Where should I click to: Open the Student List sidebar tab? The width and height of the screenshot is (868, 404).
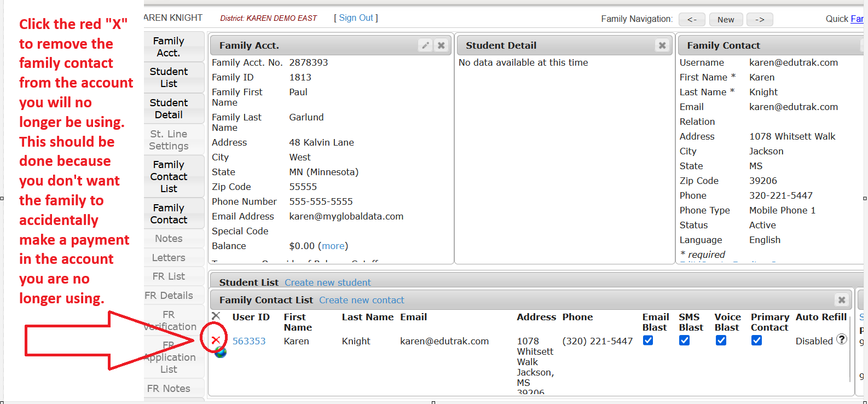coord(169,78)
